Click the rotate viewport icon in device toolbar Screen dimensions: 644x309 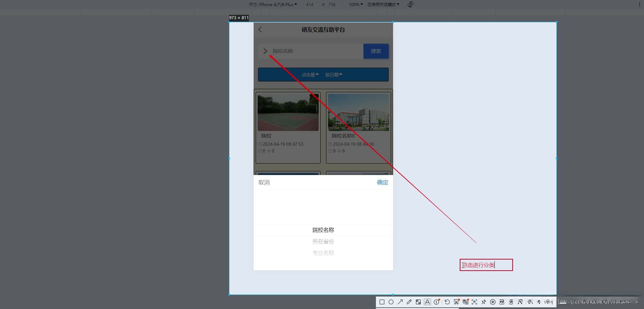pyautogui.click(x=410, y=4)
